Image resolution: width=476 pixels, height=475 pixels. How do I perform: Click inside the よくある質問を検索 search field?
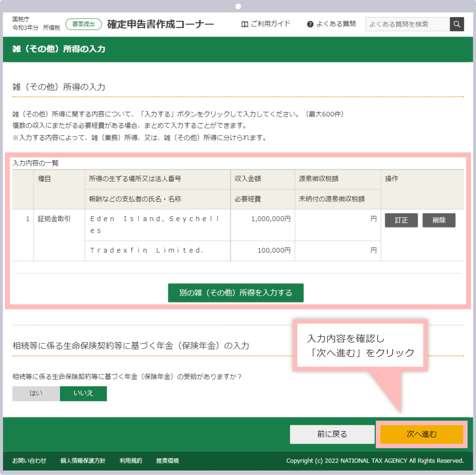click(407, 24)
